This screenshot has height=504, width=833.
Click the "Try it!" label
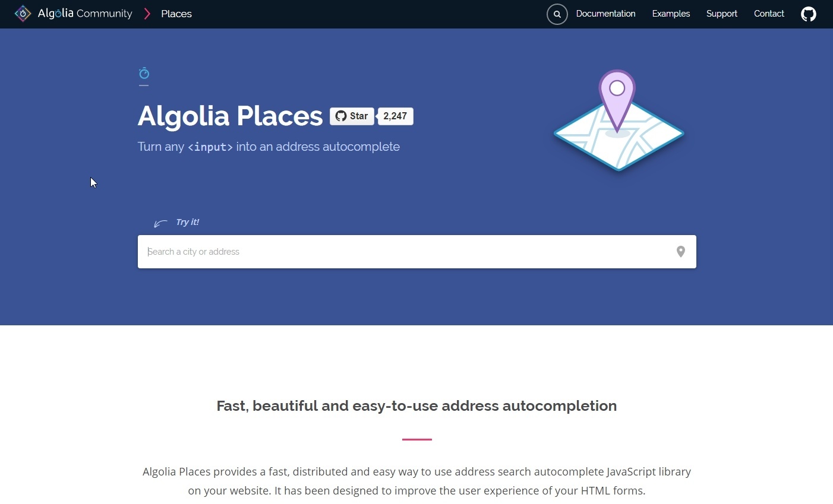coord(188,222)
